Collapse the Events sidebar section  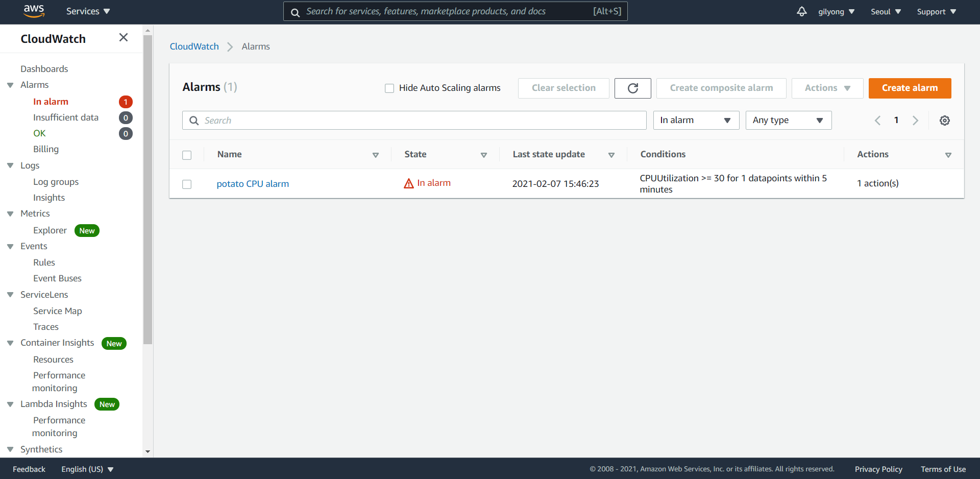(x=10, y=247)
